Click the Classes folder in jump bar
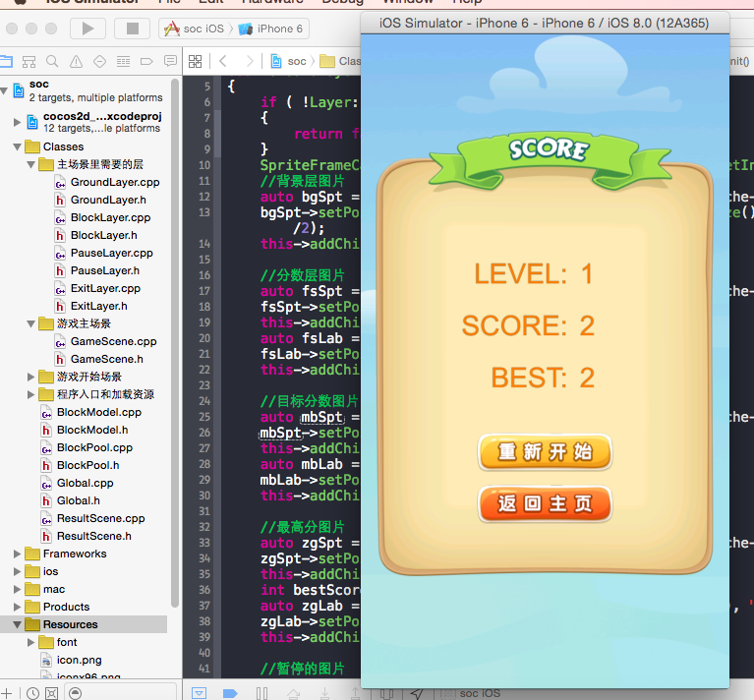 pyautogui.click(x=340, y=61)
